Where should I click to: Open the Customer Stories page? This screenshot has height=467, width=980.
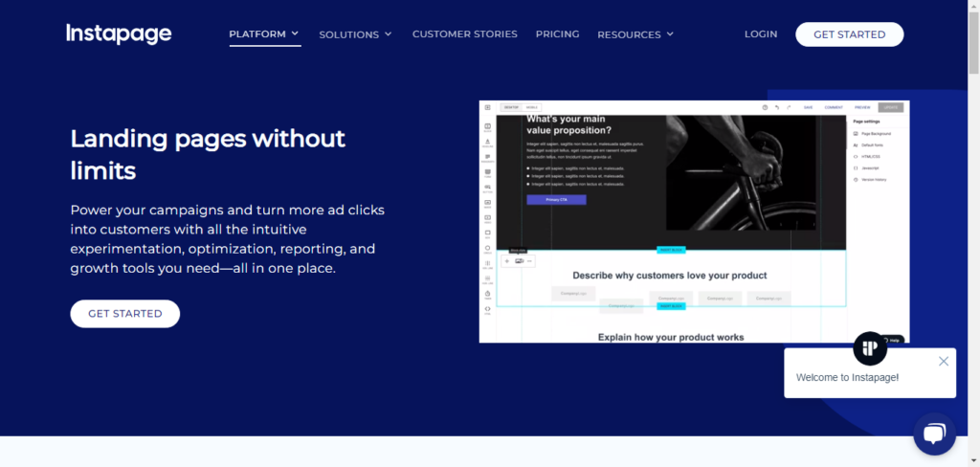465,33
